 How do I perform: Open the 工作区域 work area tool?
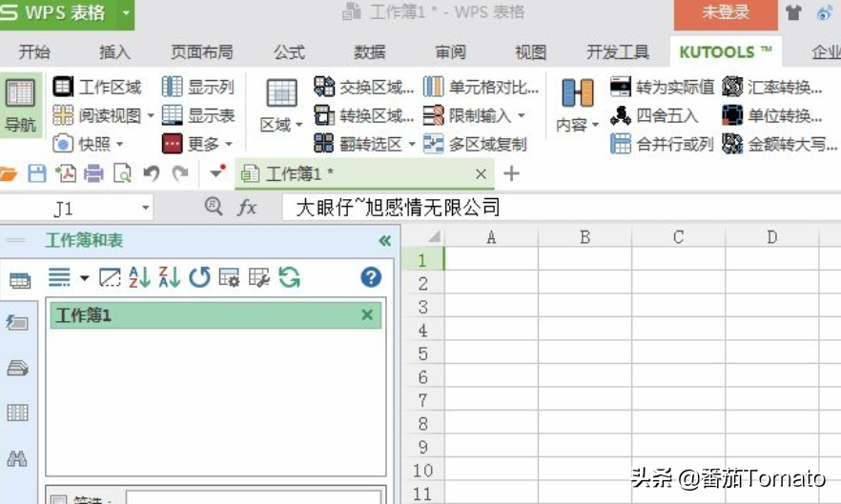[x=97, y=87]
